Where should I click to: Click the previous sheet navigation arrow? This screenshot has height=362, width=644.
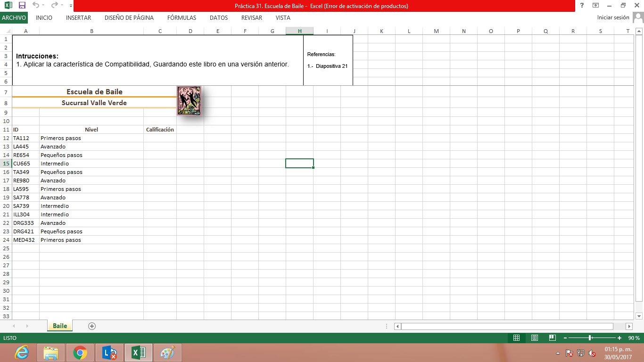click(14, 326)
